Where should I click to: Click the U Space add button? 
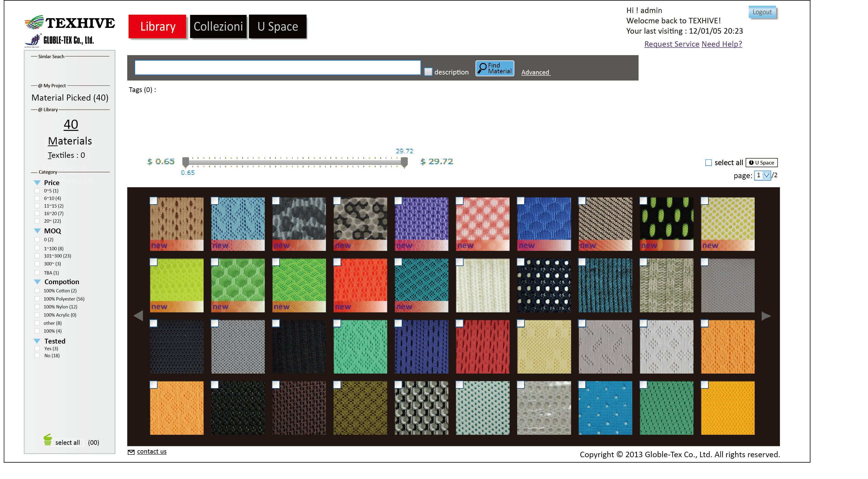(x=761, y=163)
